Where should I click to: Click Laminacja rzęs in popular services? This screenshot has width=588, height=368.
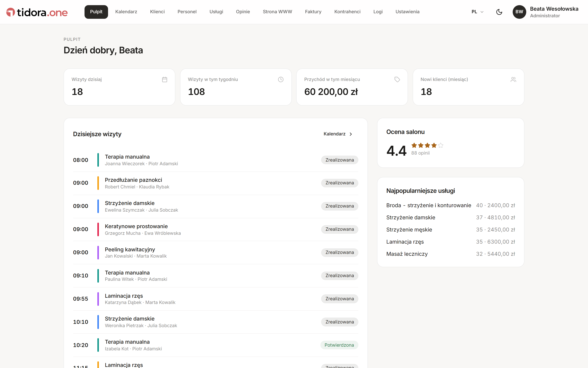pos(451,242)
